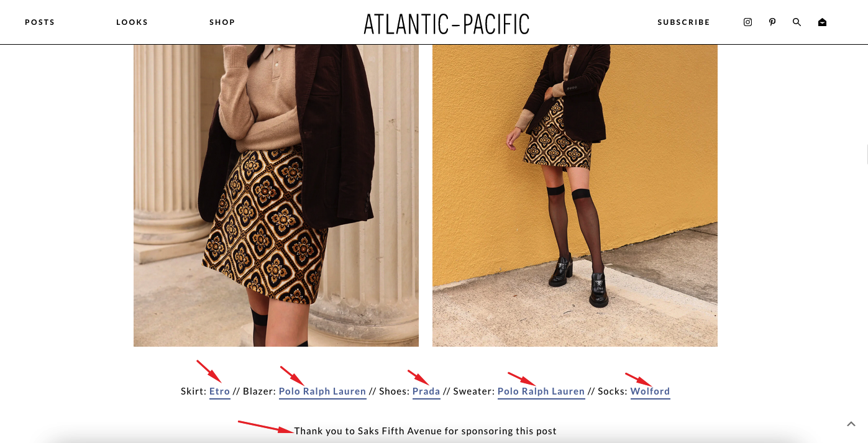Open the POSTS menu item

click(40, 22)
